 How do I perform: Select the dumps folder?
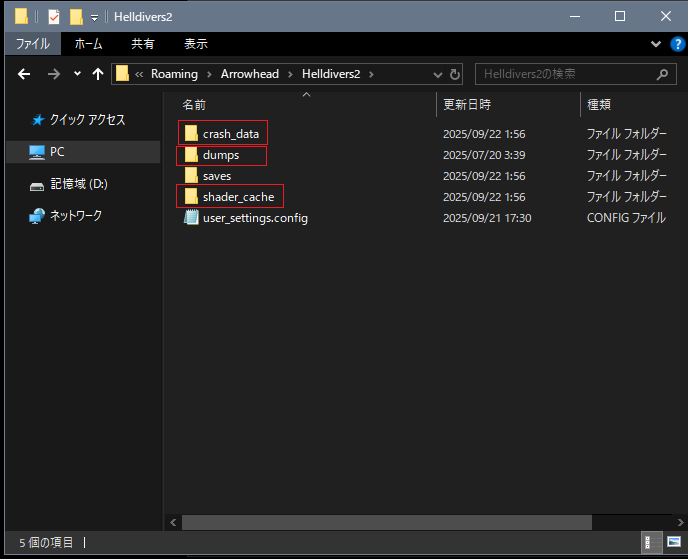pyautogui.click(x=221, y=155)
